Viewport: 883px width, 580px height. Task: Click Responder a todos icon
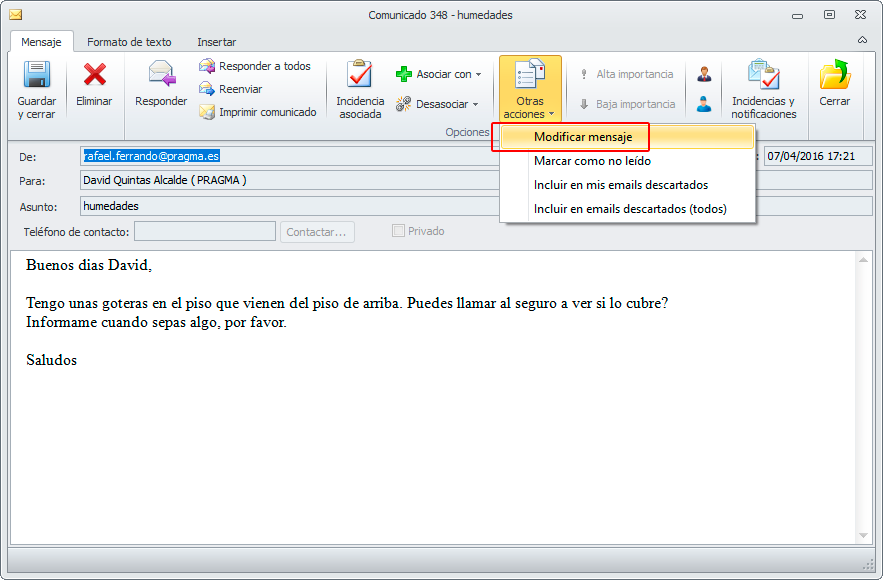pyautogui.click(x=207, y=66)
